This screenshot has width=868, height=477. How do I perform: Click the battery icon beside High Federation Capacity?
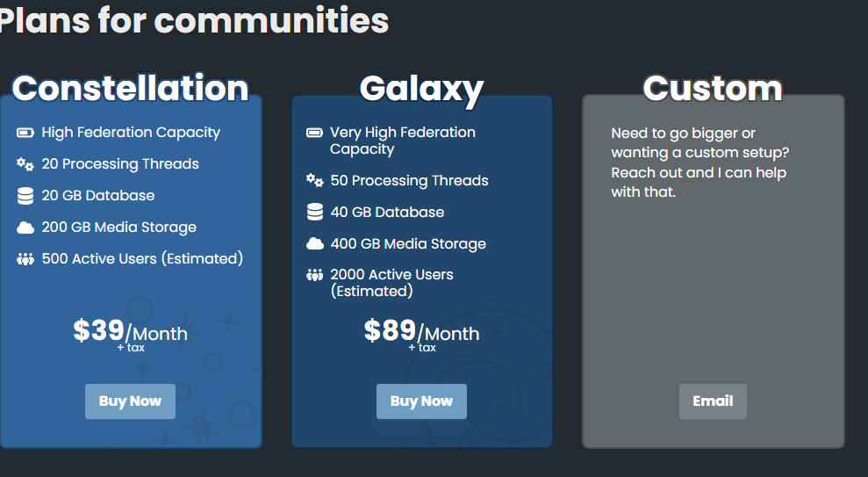coord(25,133)
